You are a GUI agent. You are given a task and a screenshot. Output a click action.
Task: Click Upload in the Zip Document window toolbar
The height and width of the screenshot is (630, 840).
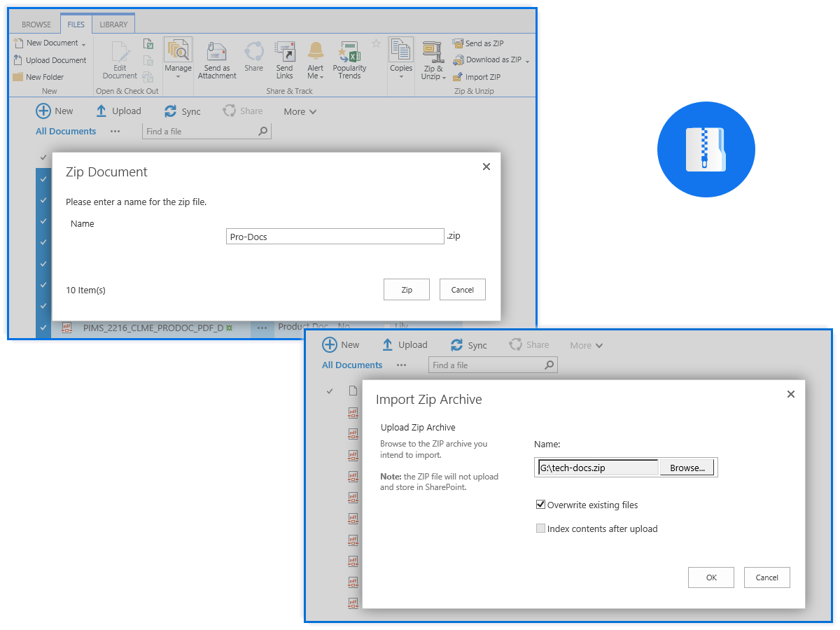pyautogui.click(x=118, y=111)
